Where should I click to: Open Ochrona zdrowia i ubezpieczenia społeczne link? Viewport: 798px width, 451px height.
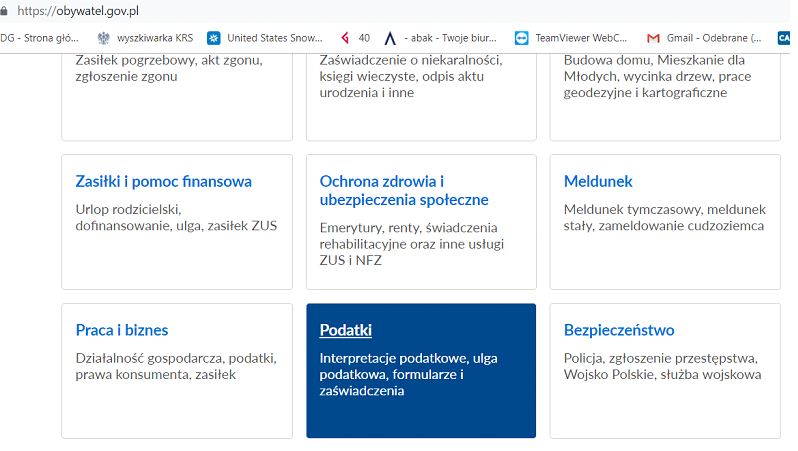[404, 190]
